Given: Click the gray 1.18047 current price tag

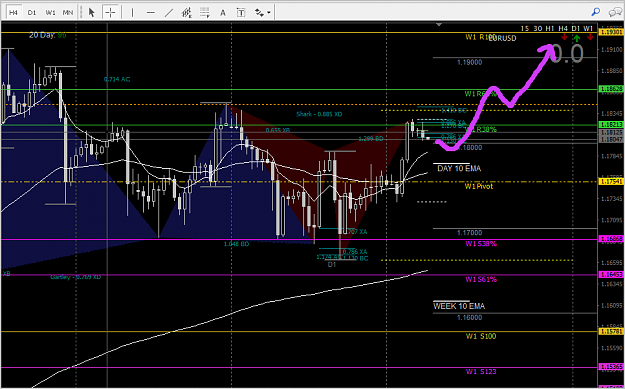Looking at the screenshot, I should [x=611, y=139].
